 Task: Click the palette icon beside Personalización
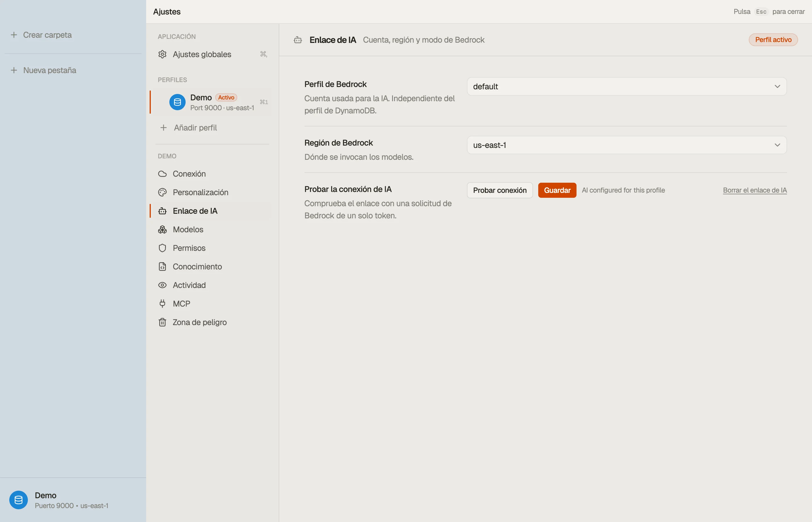(162, 192)
